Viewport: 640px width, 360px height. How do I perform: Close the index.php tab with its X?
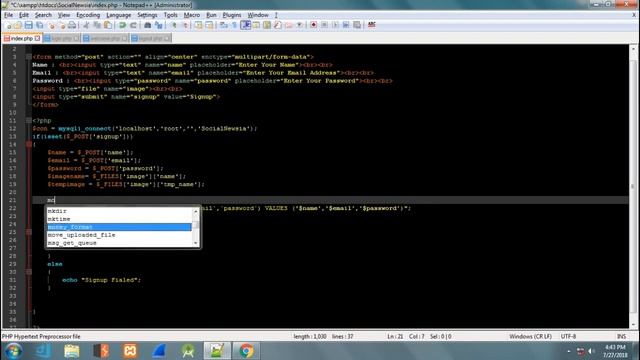[x=37, y=38]
